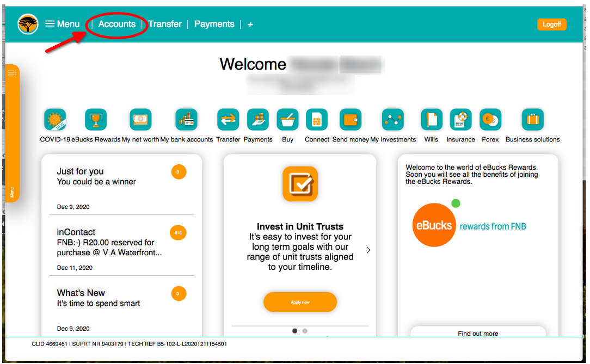Click the Send money wallet icon
590x364 pixels.
[351, 120]
